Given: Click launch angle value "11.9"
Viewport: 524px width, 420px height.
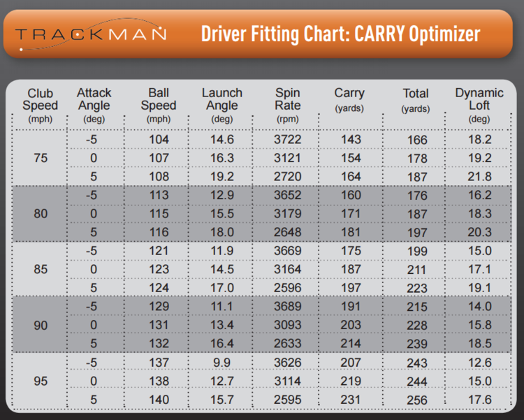Looking at the screenshot, I should click(x=222, y=251).
